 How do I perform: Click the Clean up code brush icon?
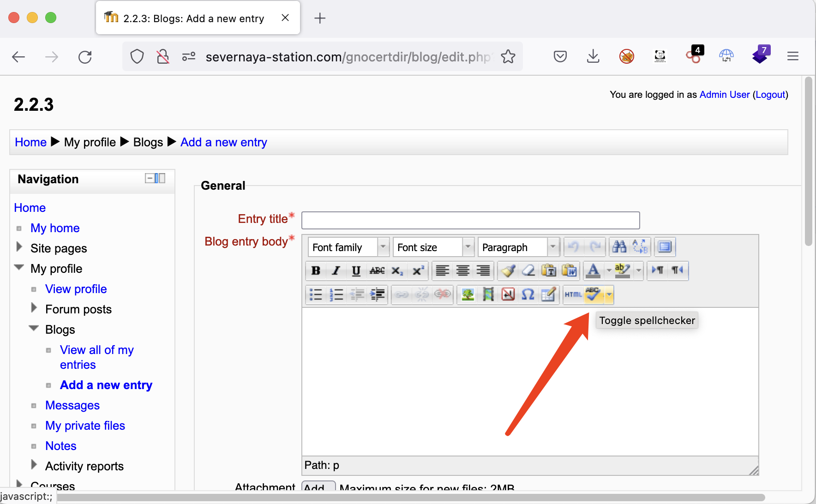click(x=508, y=270)
